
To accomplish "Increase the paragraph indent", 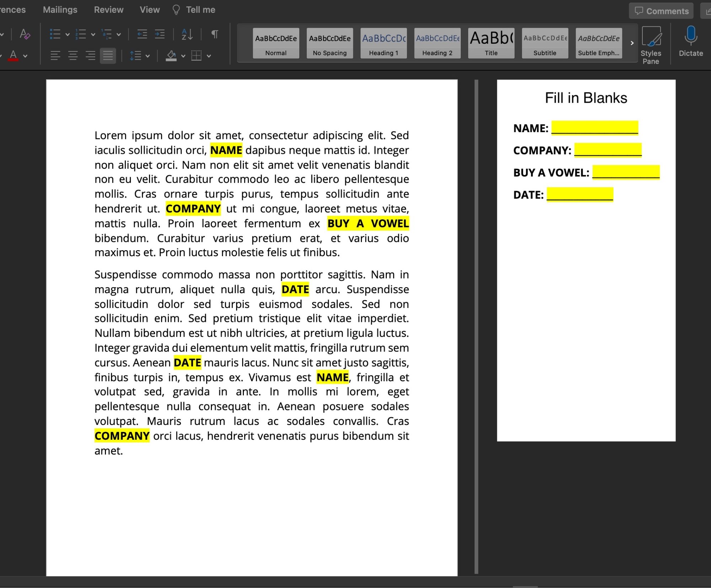I will tap(160, 34).
